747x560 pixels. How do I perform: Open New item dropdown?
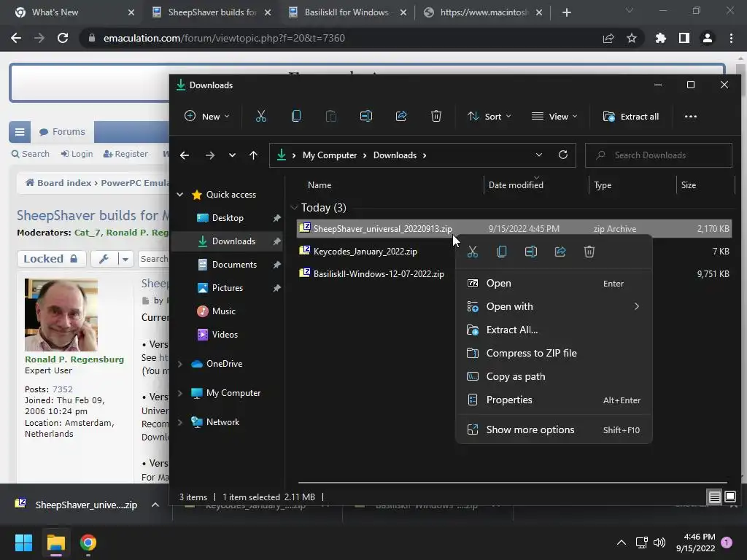click(207, 116)
